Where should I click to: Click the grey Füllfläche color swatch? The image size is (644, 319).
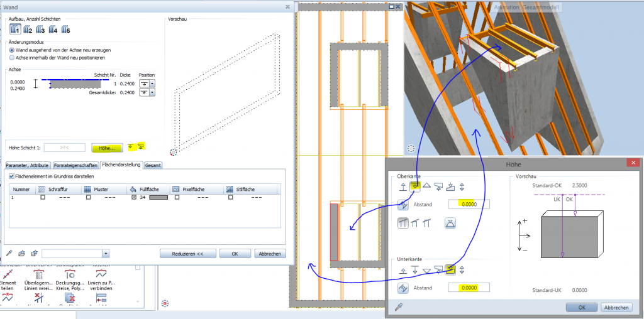coord(157,197)
